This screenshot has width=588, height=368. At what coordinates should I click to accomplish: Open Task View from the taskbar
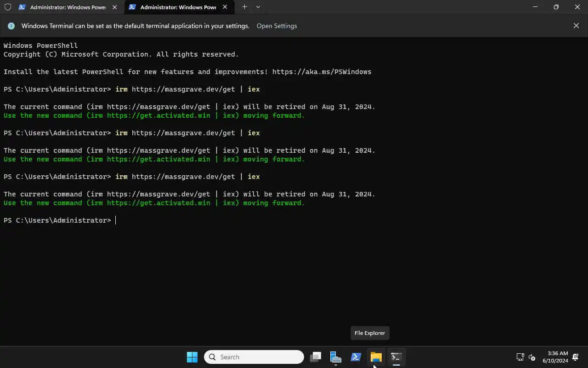tap(315, 357)
